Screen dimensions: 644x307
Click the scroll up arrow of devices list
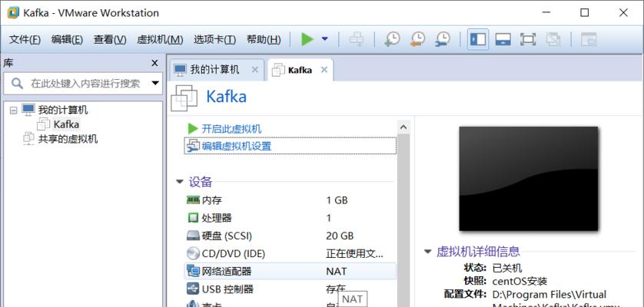(403, 127)
